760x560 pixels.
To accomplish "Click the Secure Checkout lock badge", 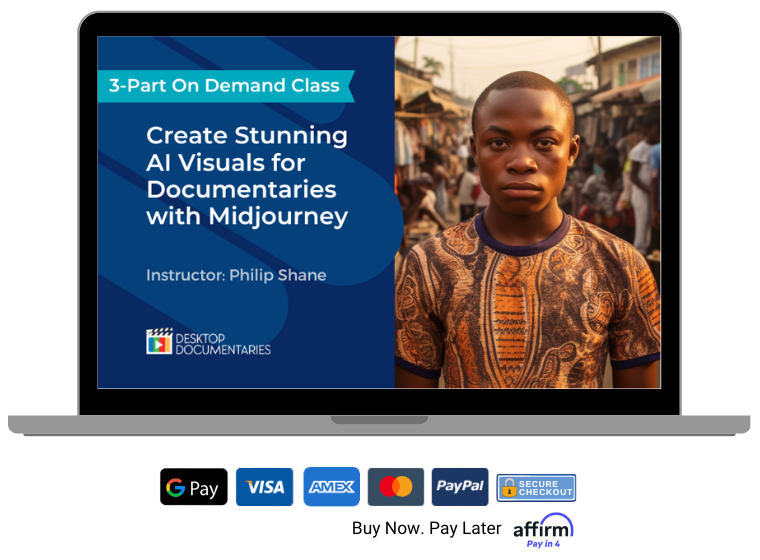I will (x=536, y=488).
